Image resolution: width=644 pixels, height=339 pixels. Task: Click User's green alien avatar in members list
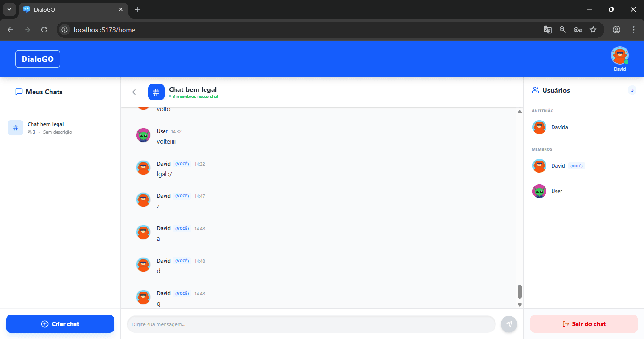point(539,191)
